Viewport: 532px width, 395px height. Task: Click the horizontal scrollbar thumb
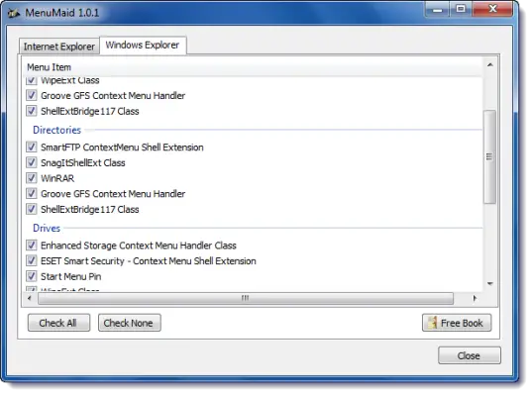(246, 298)
